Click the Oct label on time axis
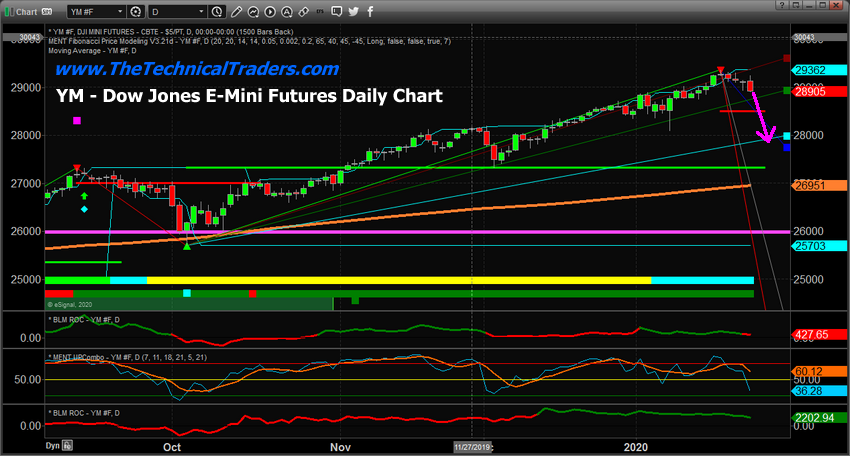This screenshot has width=850, height=456. click(172, 447)
